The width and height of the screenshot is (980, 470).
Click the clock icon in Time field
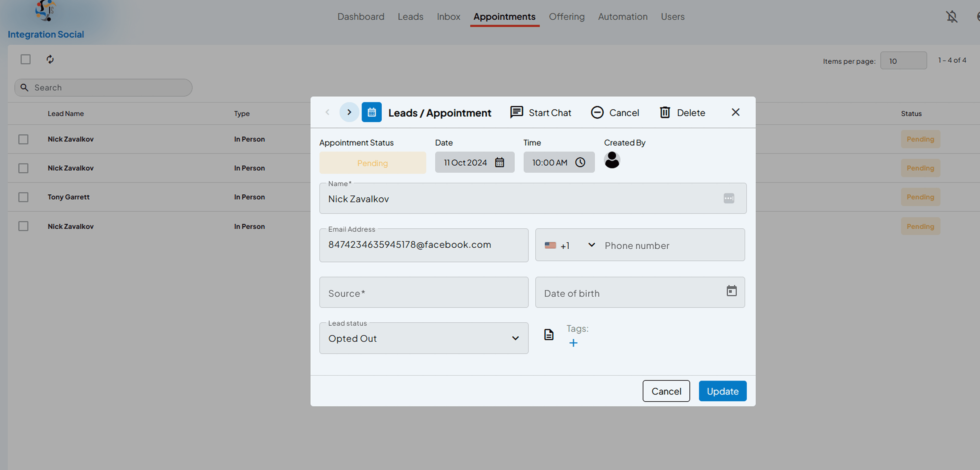tap(580, 162)
